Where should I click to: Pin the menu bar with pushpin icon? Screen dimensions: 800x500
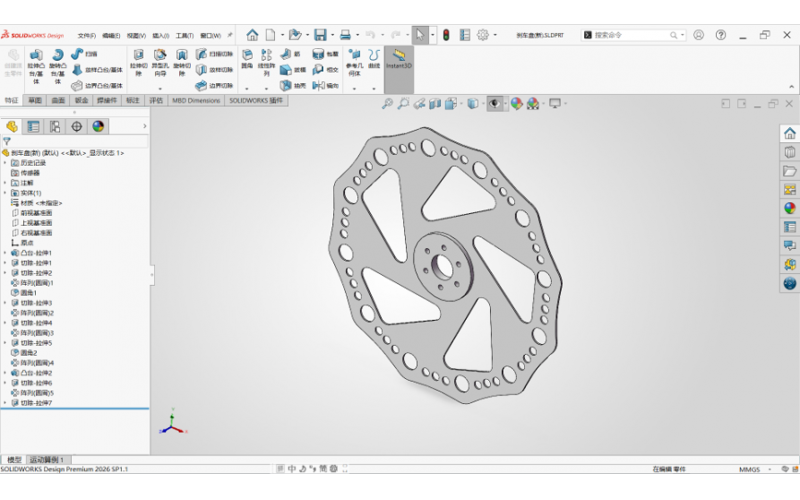tap(230, 35)
